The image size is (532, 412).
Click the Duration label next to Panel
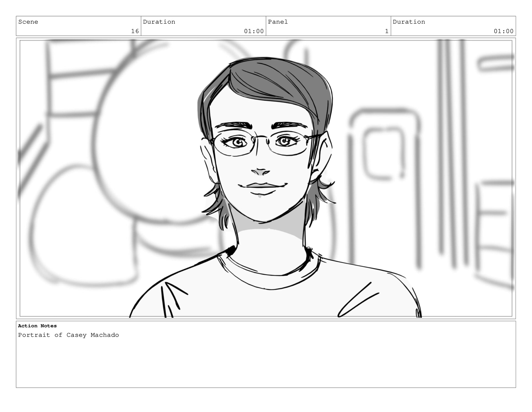(x=409, y=22)
